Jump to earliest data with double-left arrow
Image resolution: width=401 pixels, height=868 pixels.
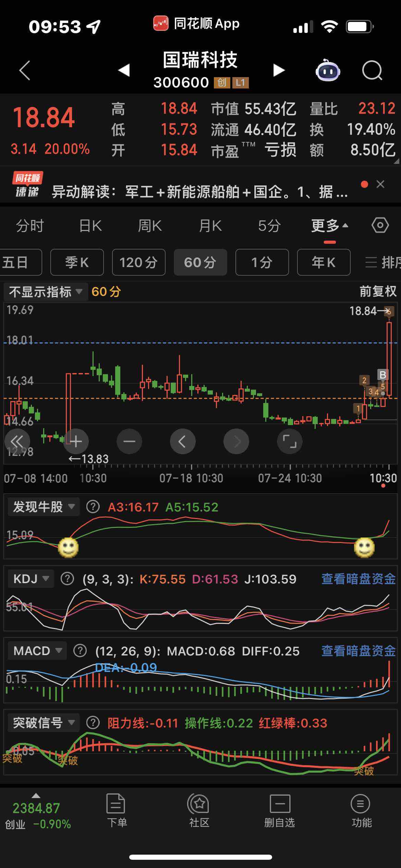[x=17, y=442]
